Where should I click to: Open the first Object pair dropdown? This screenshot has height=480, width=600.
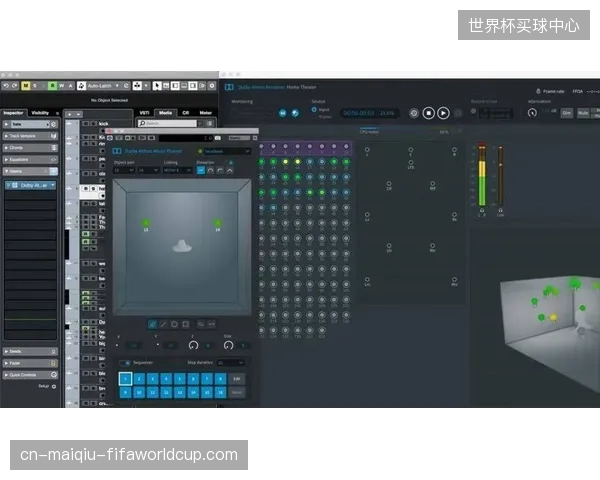click(124, 170)
